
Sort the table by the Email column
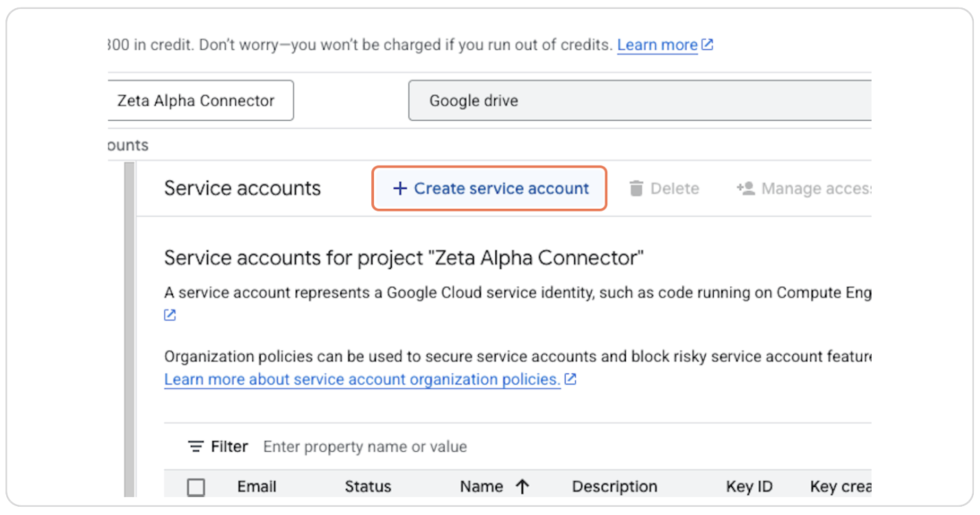pos(256,486)
